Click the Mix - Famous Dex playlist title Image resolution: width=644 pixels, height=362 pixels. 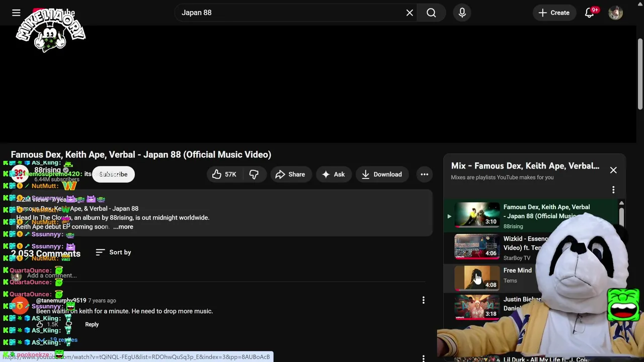coord(525,166)
